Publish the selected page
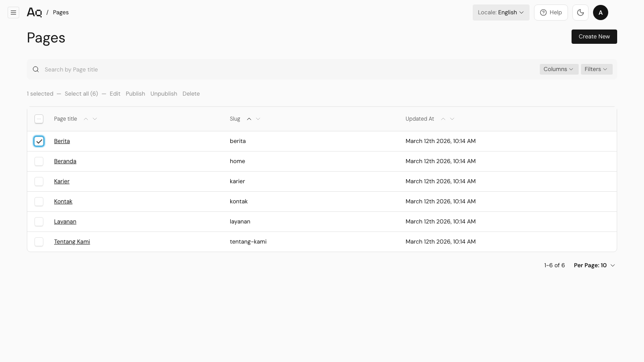Image resolution: width=644 pixels, height=362 pixels. (x=136, y=94)
